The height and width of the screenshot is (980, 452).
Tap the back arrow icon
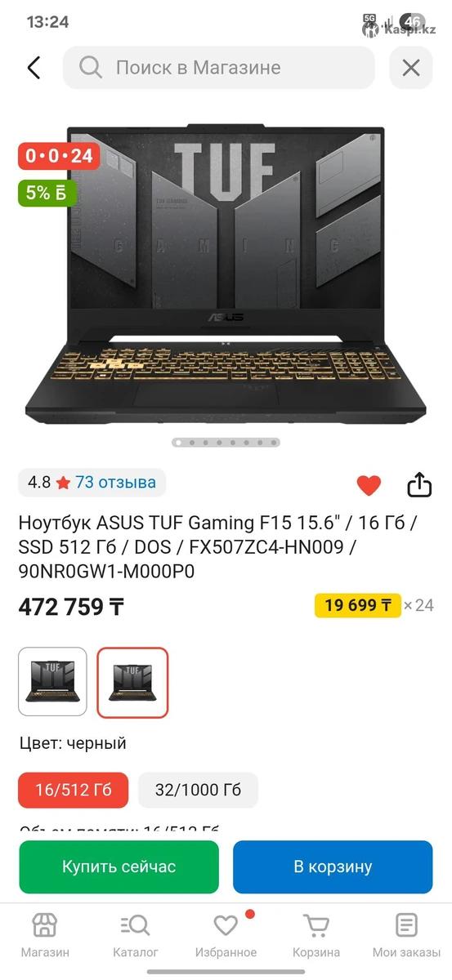[34, 68]
